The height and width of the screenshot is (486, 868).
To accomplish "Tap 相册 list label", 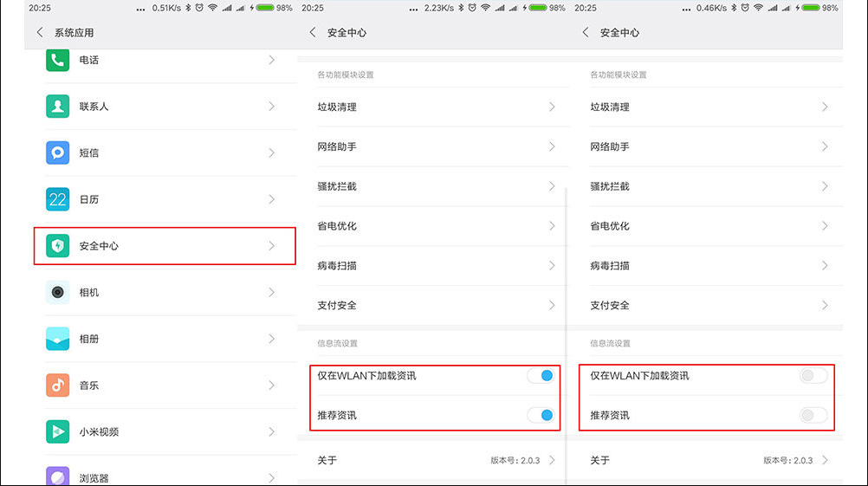I will (x=89, y=339).
